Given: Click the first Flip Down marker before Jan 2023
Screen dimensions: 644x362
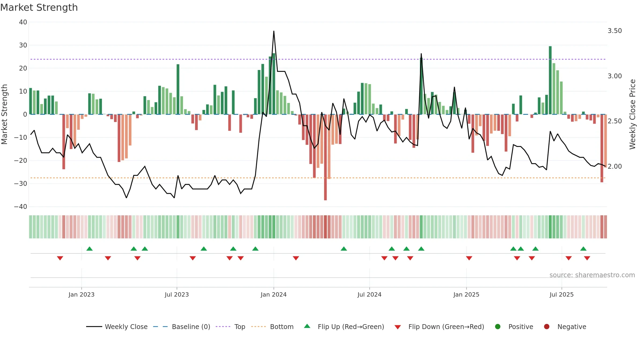Looking at the screenshot, I should [60, 258].
